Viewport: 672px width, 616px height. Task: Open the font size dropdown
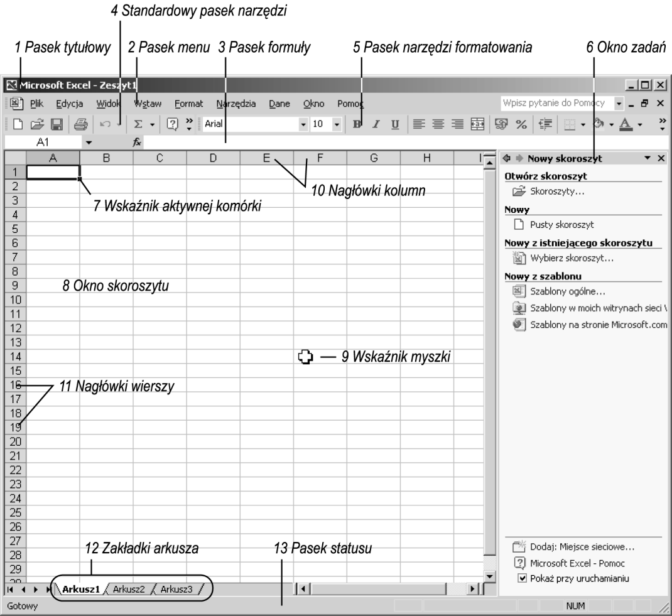pyautogui.click(x=337, y=124)
